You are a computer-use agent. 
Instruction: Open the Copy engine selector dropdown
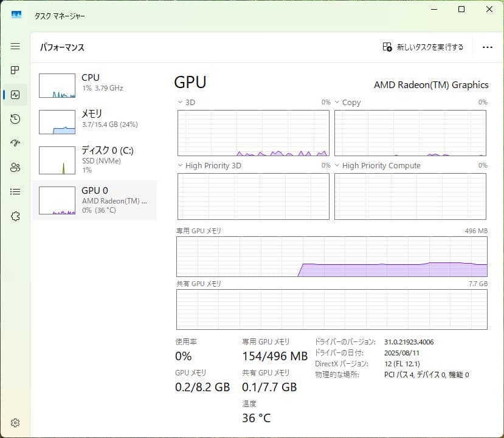[337, 102]
